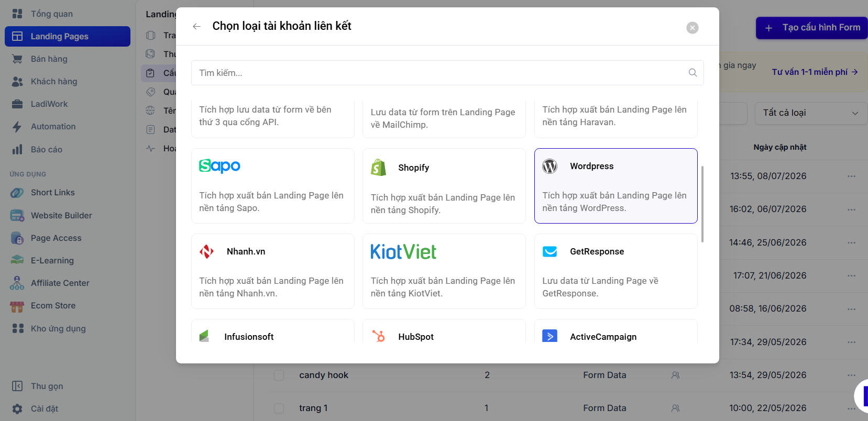This screenshot has width=868, height=421.
Task: Select the card about third-party API integration
Action: coord(273,119)
